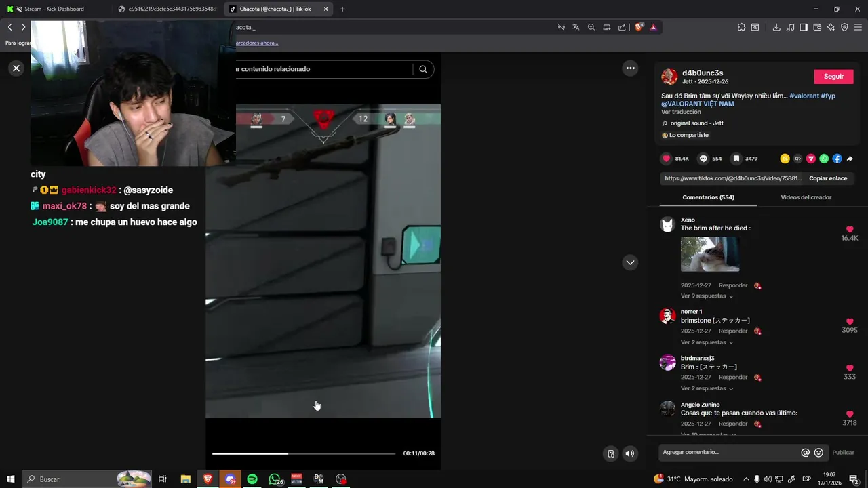
Task: Click Responder under Xeno's comment
Action: click(733, 285)
